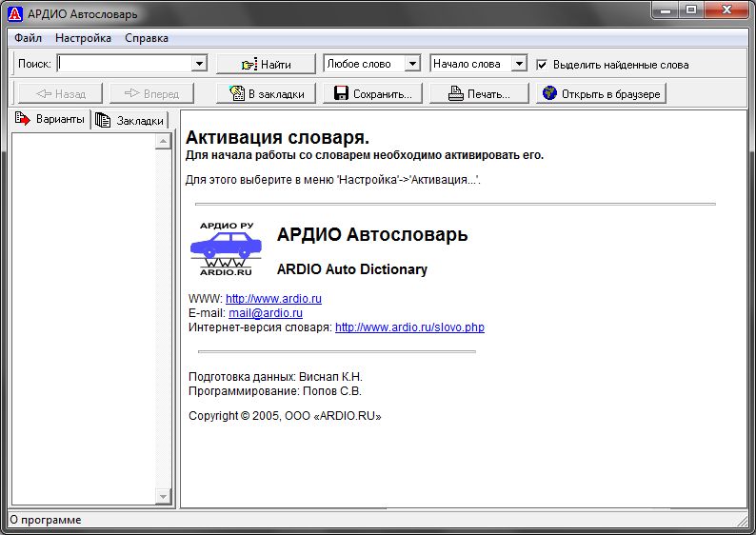Open the Начало слова dropdown
Viewport: 756px width, 535px height.
tap(519, 63)
